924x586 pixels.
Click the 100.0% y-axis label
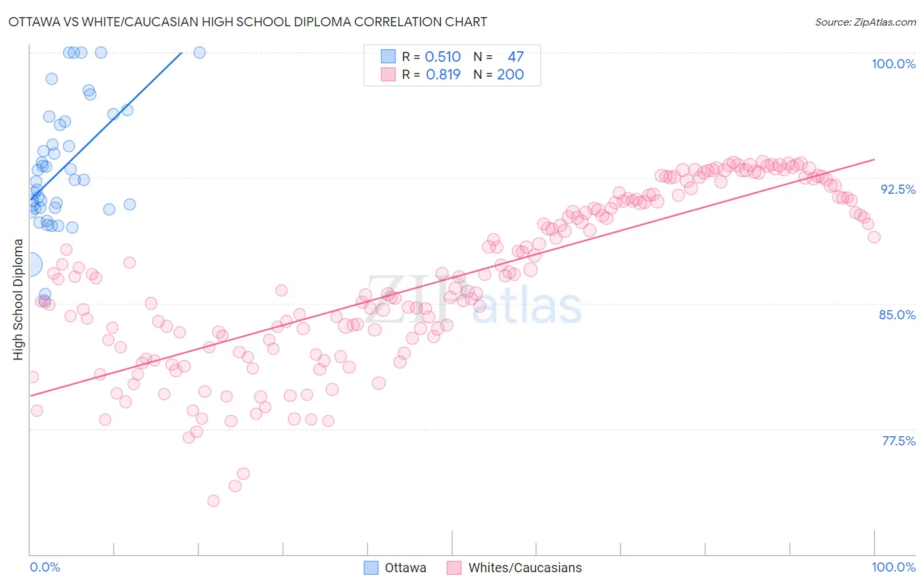click(894, 64)
